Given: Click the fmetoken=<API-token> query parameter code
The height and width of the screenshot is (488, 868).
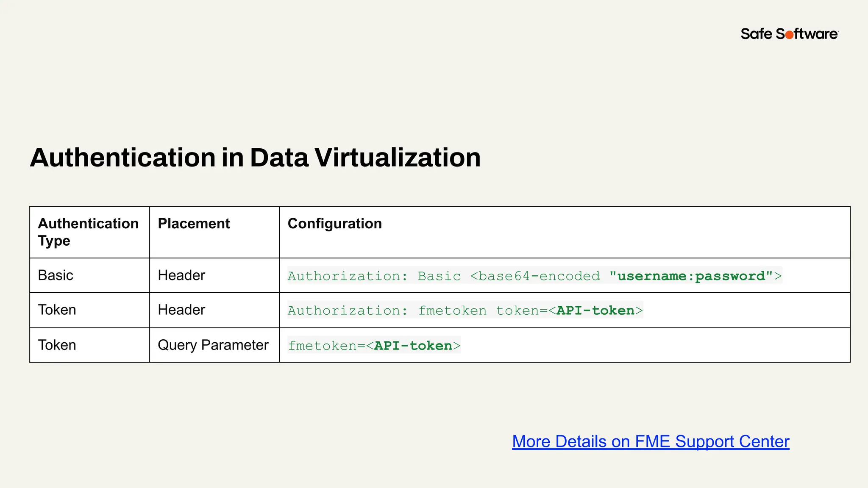Looking at the screenshot, I should pos(374,346).
